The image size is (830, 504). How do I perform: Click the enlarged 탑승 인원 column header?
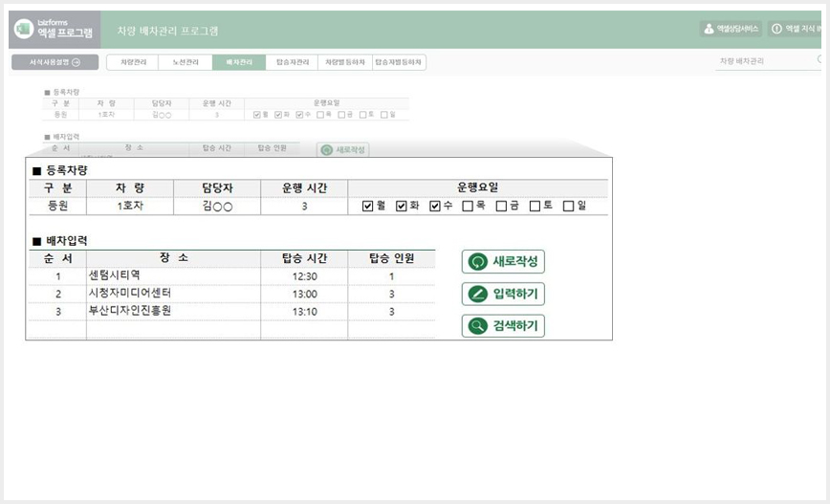[x=392, y=258]
